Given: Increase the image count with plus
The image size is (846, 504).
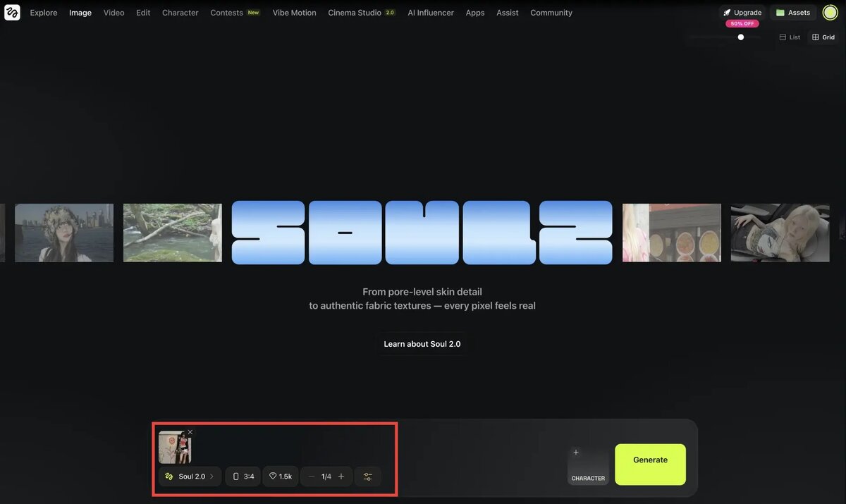Looking at the screenshot, I should coord(341,477).
